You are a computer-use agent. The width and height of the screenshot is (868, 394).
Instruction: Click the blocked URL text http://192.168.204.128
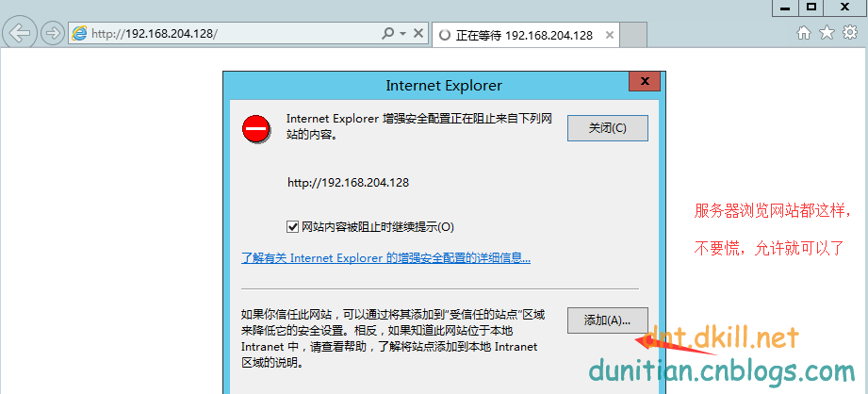point(348,183)
